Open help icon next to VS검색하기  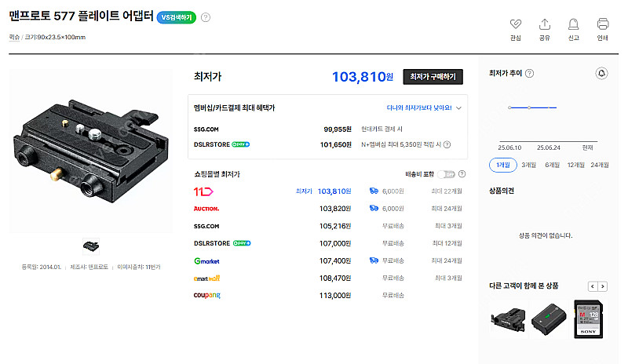[x=206, y=17]
